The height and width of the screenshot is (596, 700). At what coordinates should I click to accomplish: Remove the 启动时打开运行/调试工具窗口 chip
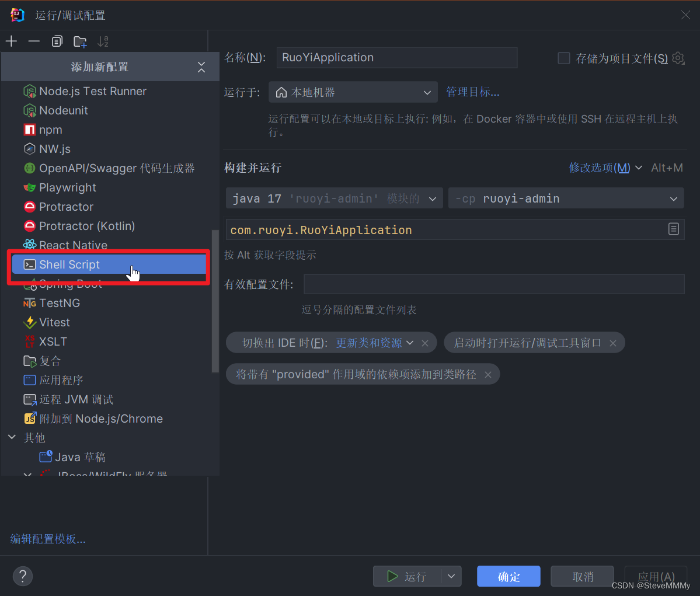[613, 343]
